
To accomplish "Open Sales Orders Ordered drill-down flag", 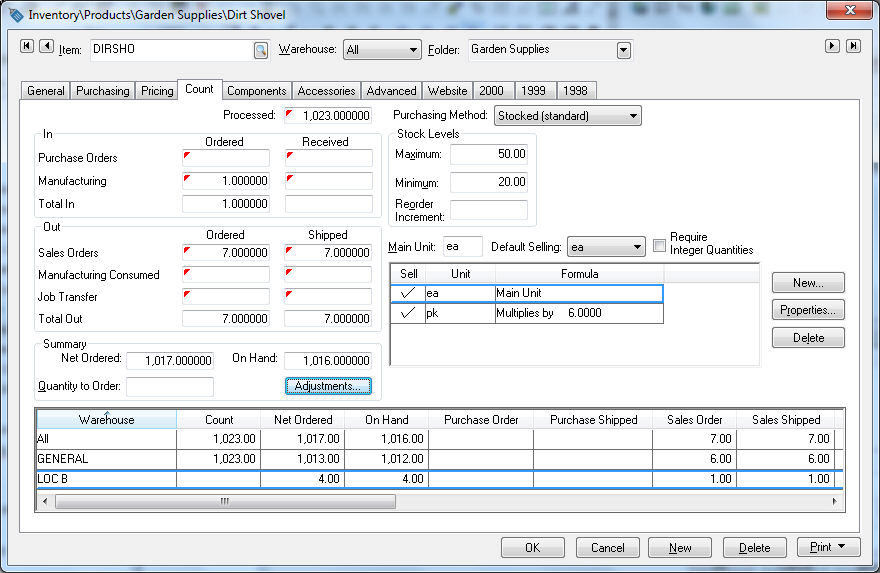I will point(187,250).
